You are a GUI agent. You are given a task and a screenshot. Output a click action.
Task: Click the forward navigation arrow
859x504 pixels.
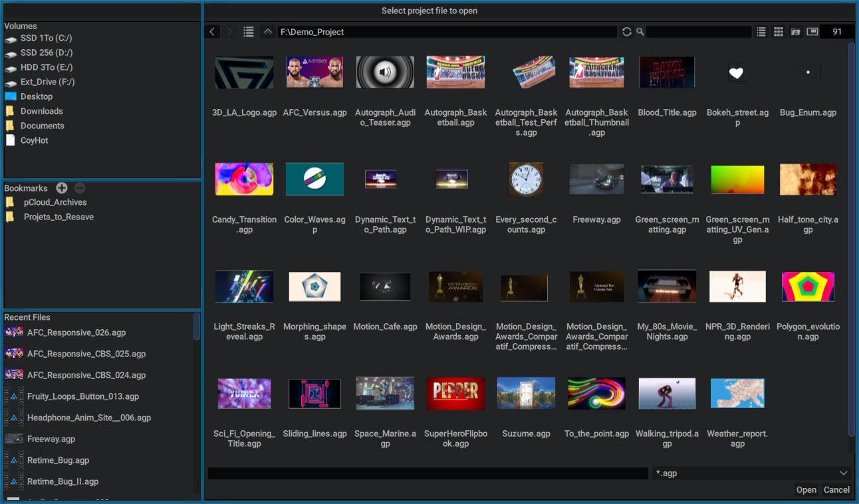tap(230, 32)
